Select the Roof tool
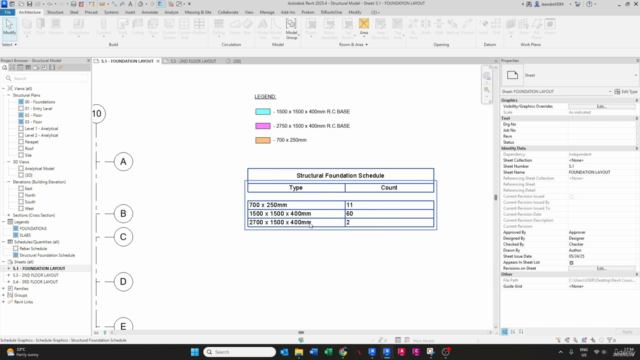This screenshot has height=360, width=640. [x=122, y=27]
